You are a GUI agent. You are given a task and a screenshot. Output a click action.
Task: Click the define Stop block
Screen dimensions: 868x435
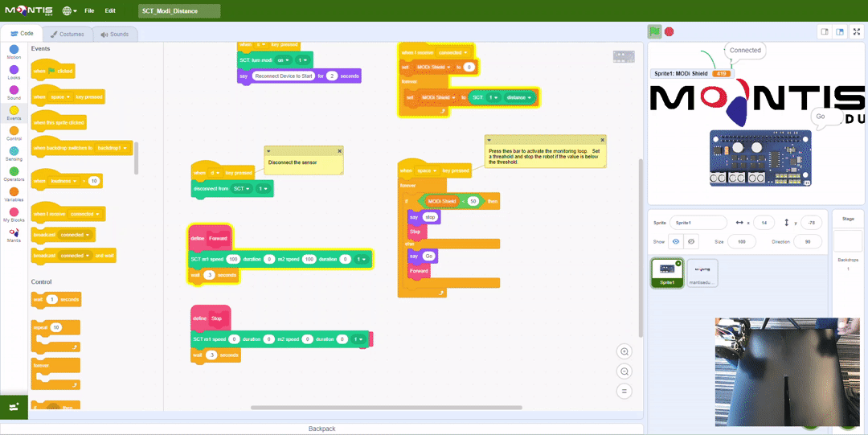coord(211,318)
